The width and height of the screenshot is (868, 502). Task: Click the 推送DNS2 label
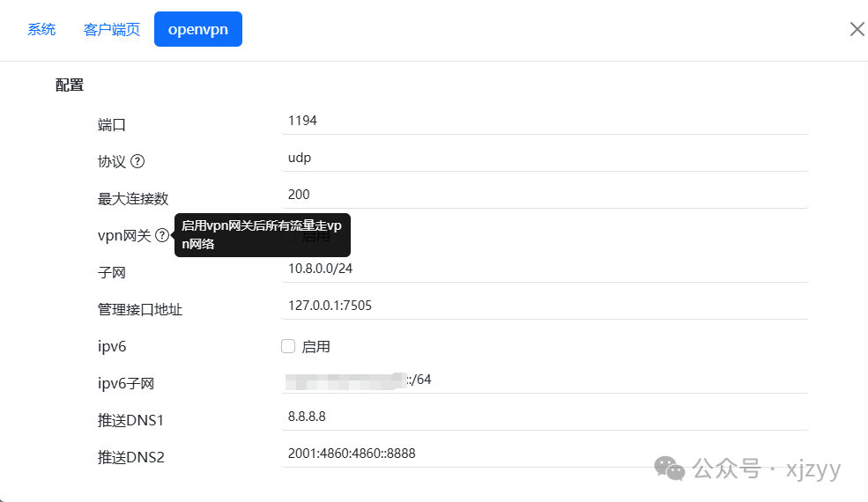click(x=131, y=457)
